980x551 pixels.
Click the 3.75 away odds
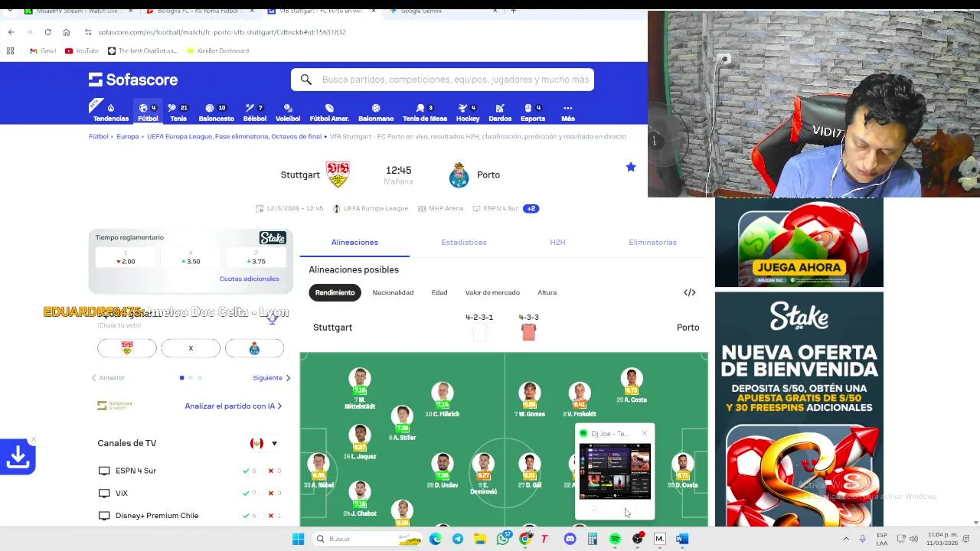click(255, 258)
